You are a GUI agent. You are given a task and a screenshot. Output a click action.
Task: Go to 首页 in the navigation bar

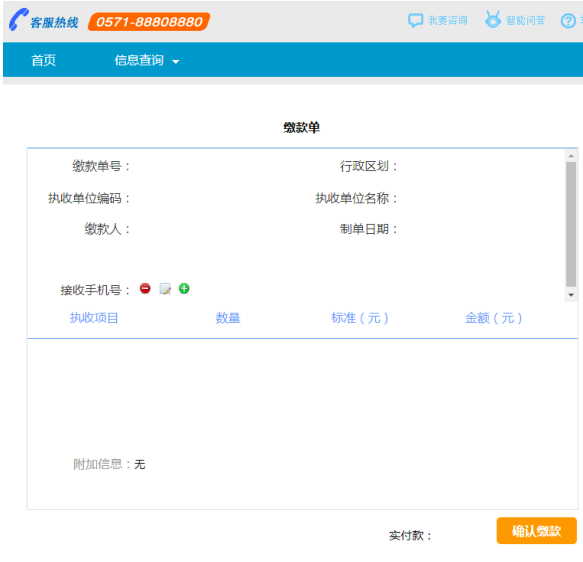pyautogui.click(x=44, y=60)
